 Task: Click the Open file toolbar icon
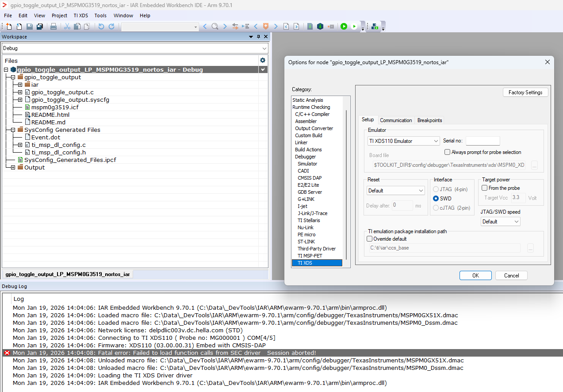pyautogui.click(x=19, y=27)
